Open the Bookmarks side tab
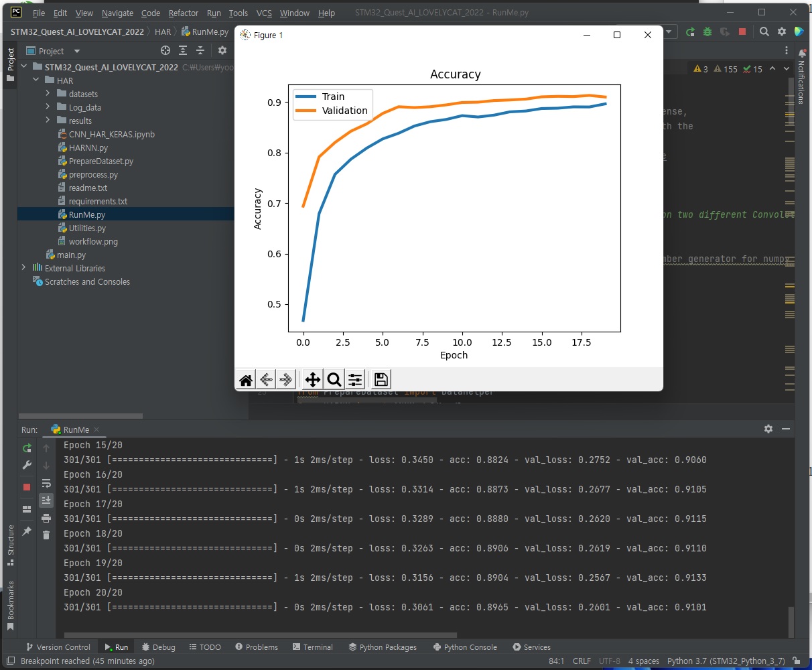The height and width of the screenshot is (670, 812). coord(10,606)
